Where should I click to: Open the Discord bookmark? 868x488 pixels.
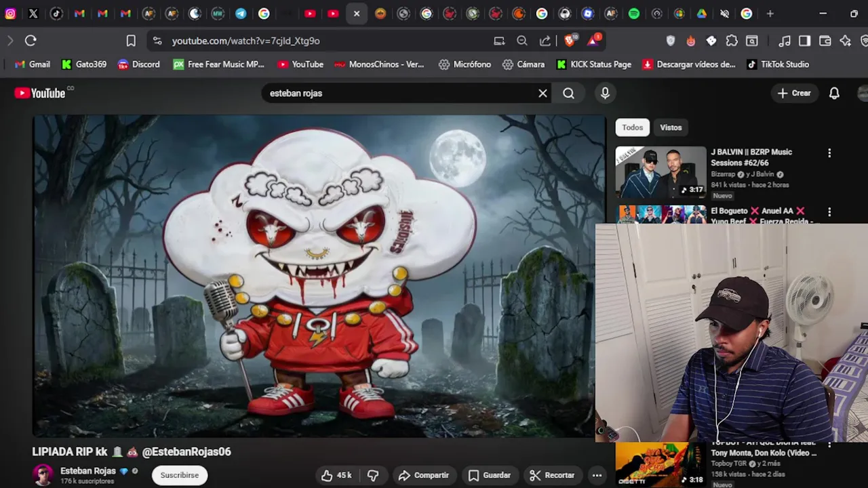(139, 64)
